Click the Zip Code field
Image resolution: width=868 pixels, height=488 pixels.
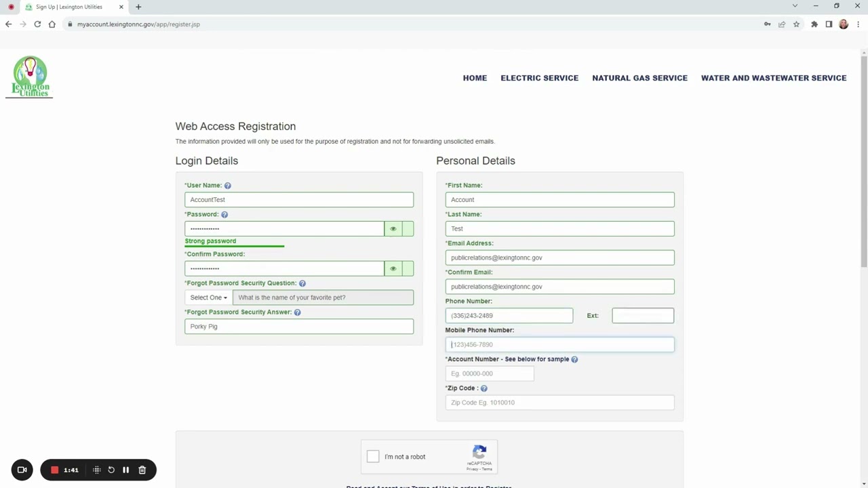[560, 403]
